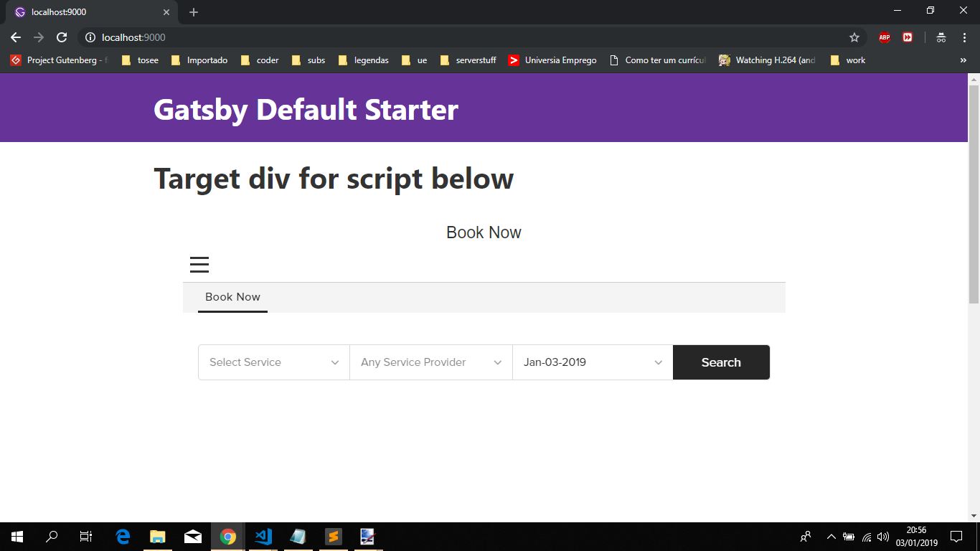
Task: Open the Importado bookmark folder
Action: (x=199, y=60)
